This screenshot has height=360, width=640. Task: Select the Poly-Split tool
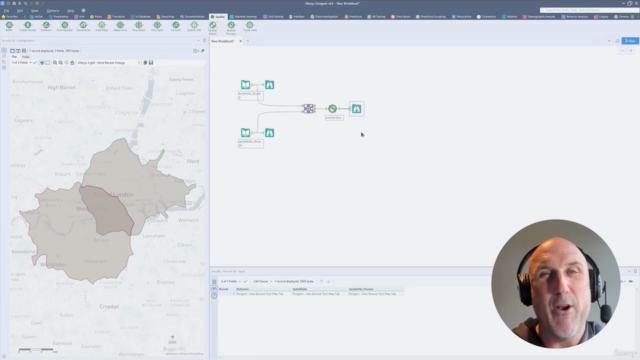[157, 26]
